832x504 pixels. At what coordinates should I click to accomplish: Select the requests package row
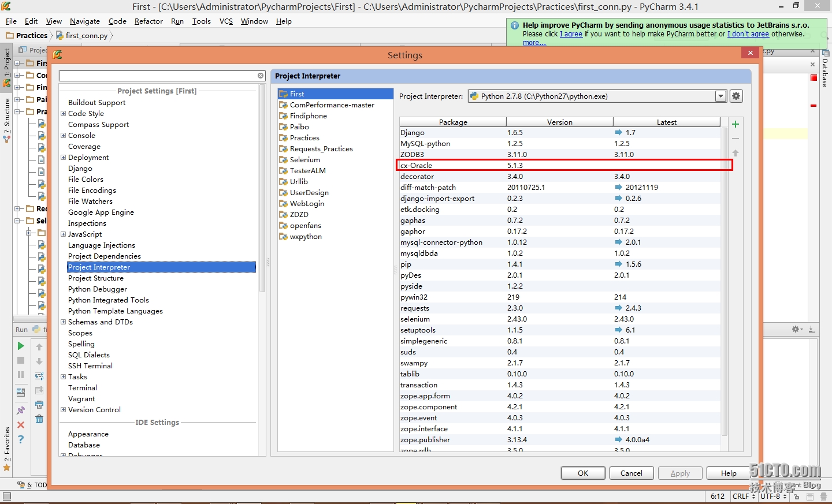(x=560, y=308)
